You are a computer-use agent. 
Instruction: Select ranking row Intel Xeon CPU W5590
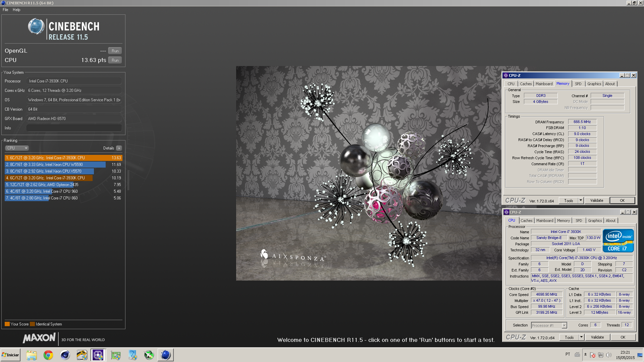pyautogui.click(x=63, y=165)
